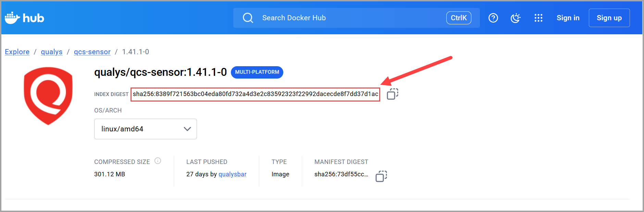
Task: Click the search magnifier icon
Action: coord(248,18)
